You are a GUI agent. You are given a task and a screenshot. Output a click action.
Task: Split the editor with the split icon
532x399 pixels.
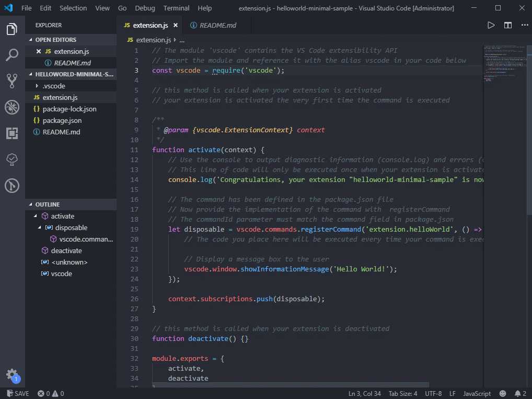click(x=507, y=25)
